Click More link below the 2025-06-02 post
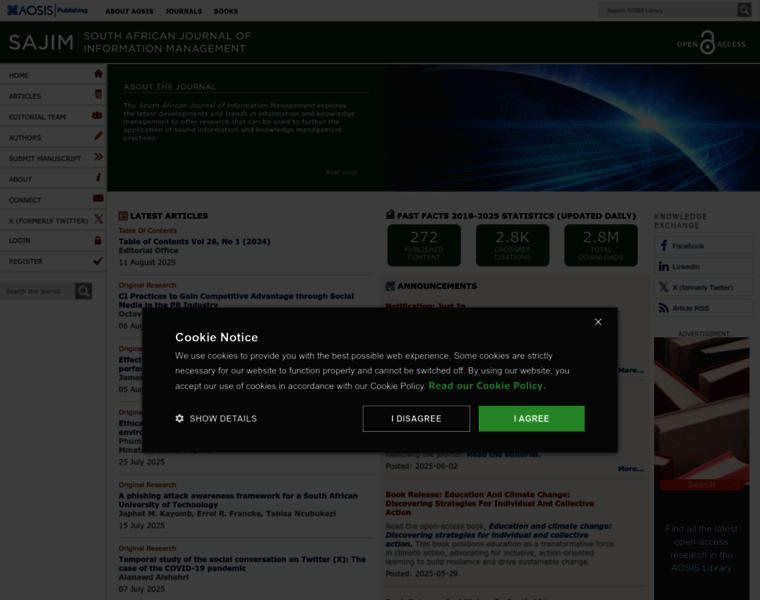 631,469
